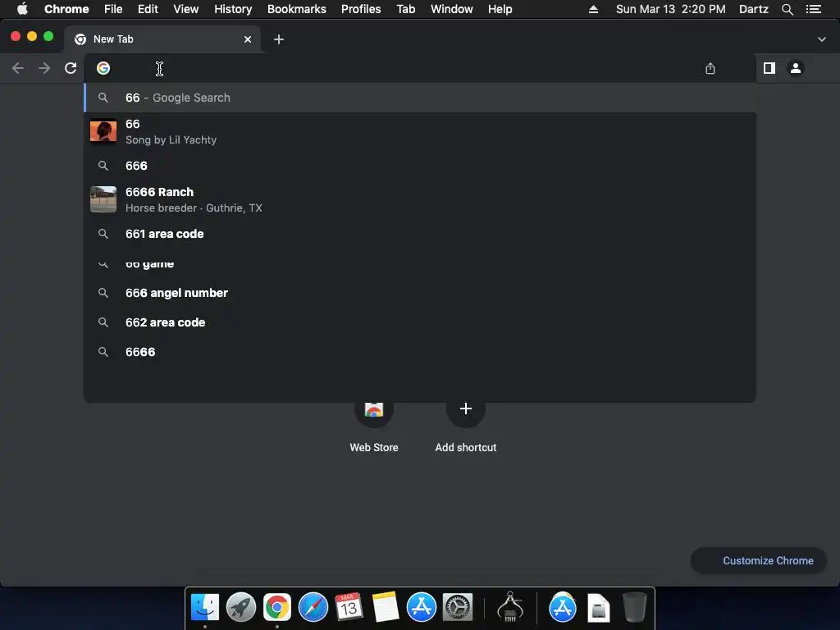Click the eject icon in the menu bar
Image resolution: width=840 pixels, height=630 pixels.
click(x=593, y=9)
